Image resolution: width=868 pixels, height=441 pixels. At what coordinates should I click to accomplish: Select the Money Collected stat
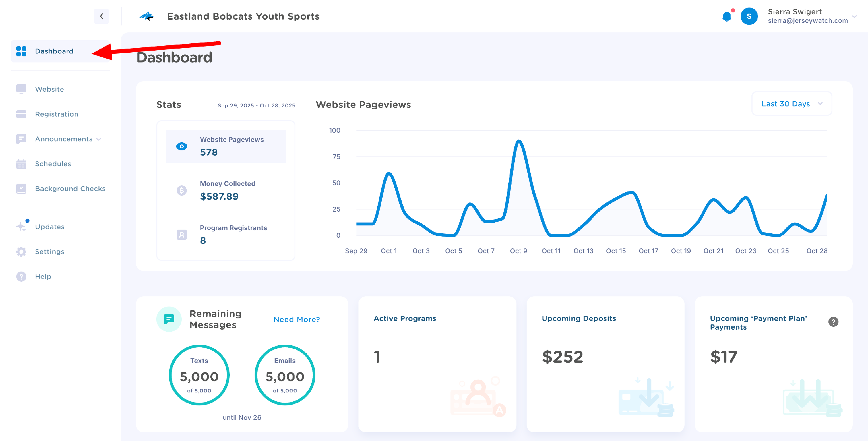[226, 190]
